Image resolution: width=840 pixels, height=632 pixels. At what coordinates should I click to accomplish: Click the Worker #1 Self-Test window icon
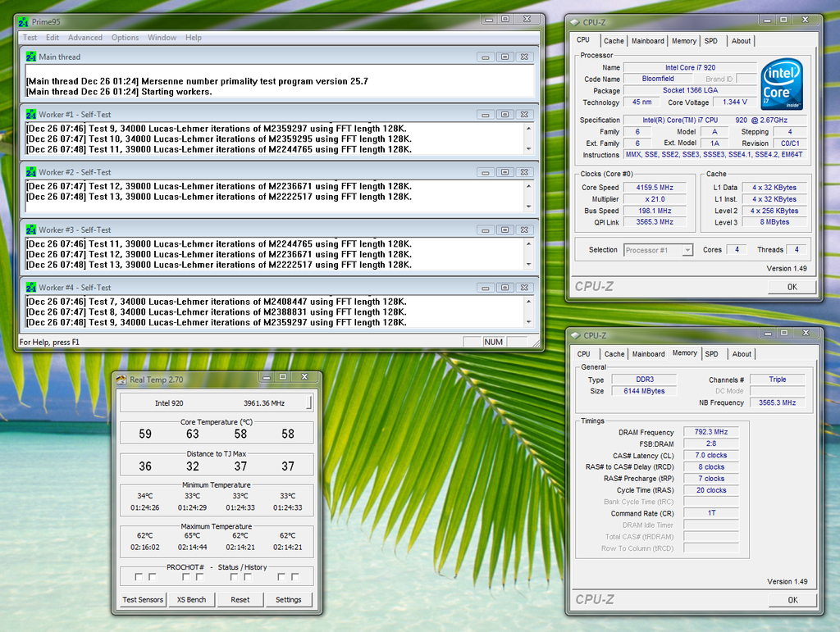31,115
